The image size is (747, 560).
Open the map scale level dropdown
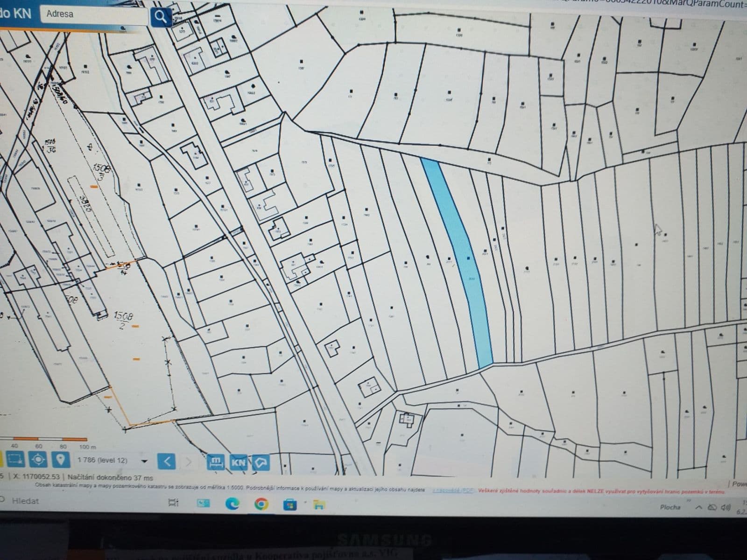click(x=144, y=461)
